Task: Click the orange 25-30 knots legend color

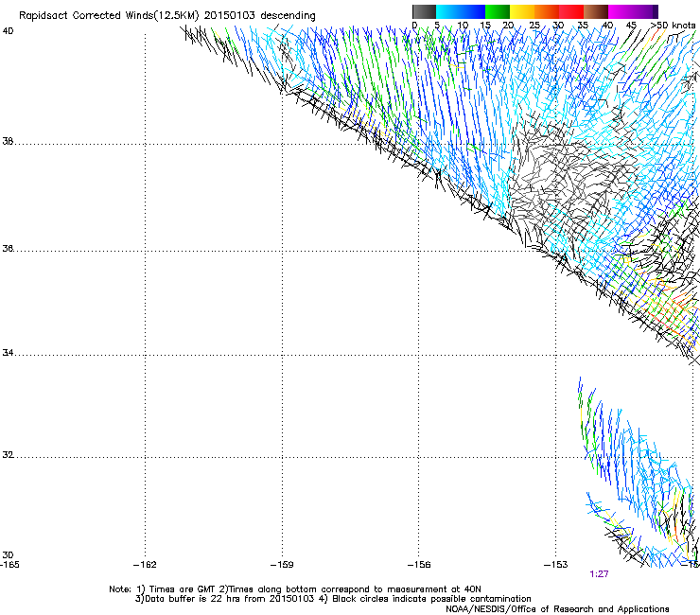Action: [x=547, y=11]
